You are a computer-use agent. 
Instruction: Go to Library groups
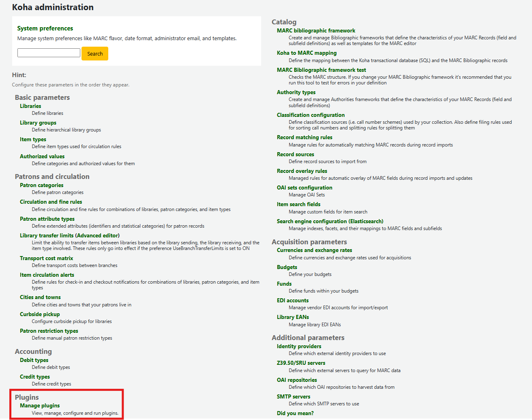38,123
